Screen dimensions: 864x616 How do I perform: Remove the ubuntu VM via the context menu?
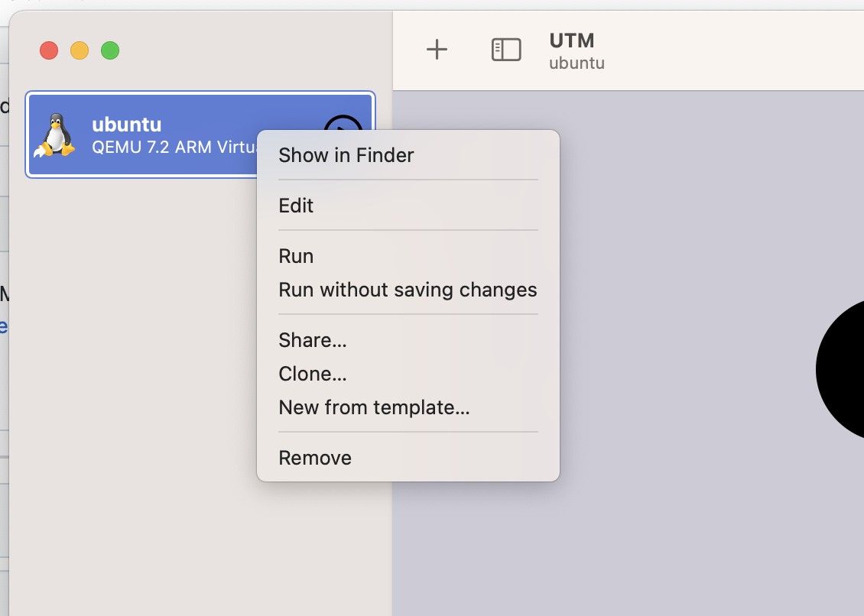(315, 457)
